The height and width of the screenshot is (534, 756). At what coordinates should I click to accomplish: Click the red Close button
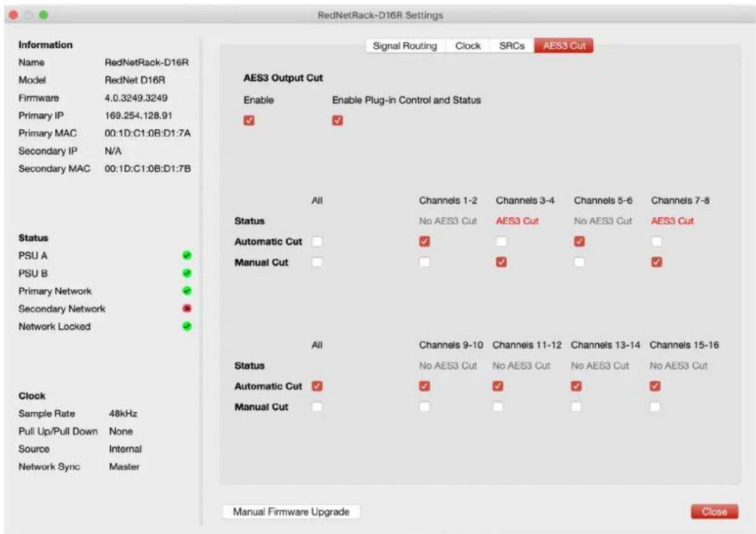[714, 512]
